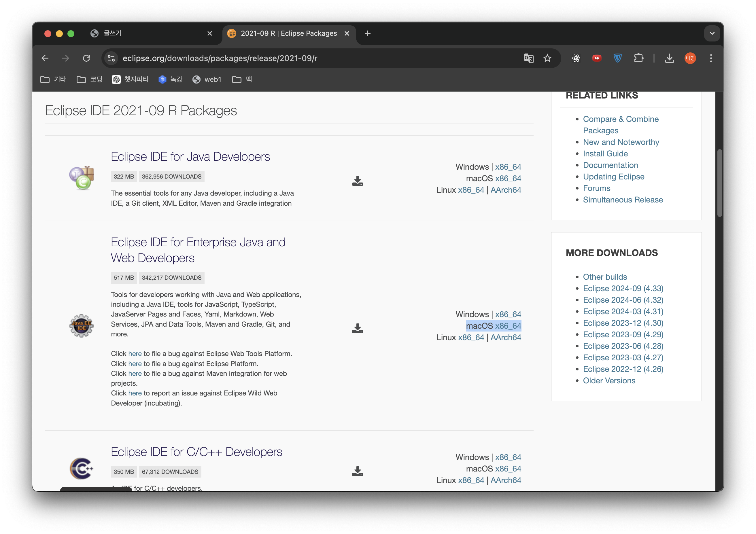Click macOS x86_64 link for Java Developers
756x534 pixels.
[508, 179]
